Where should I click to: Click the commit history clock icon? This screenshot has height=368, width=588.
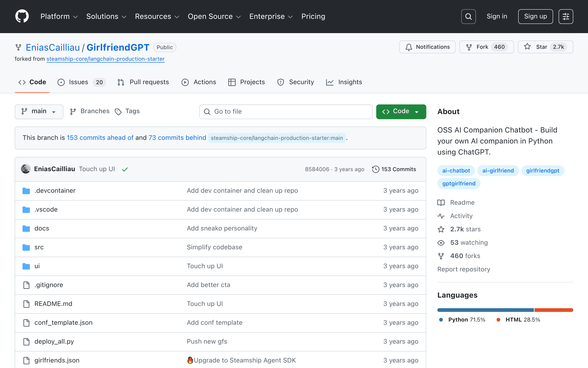375,169
